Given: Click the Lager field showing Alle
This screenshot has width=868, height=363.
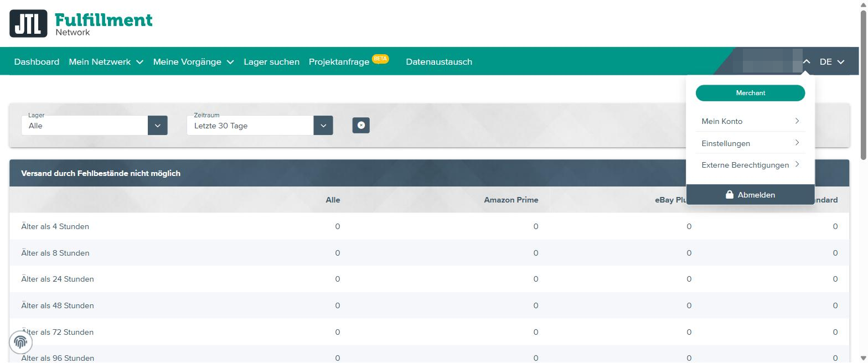Looking at the screenshot, I should point(85,125).
